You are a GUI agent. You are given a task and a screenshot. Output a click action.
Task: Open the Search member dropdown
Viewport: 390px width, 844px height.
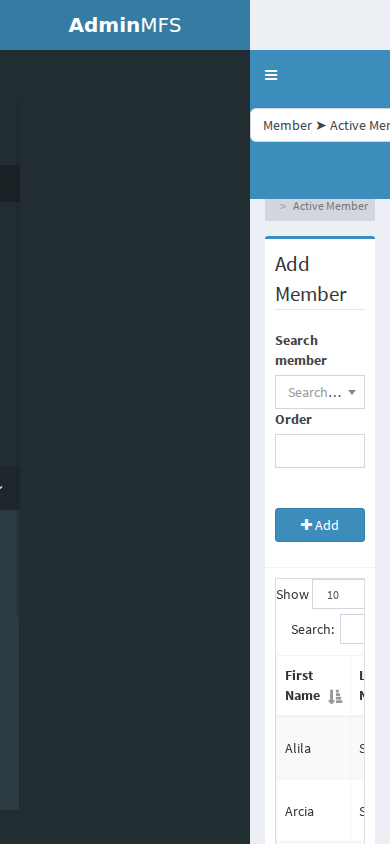tap(320, 392)
